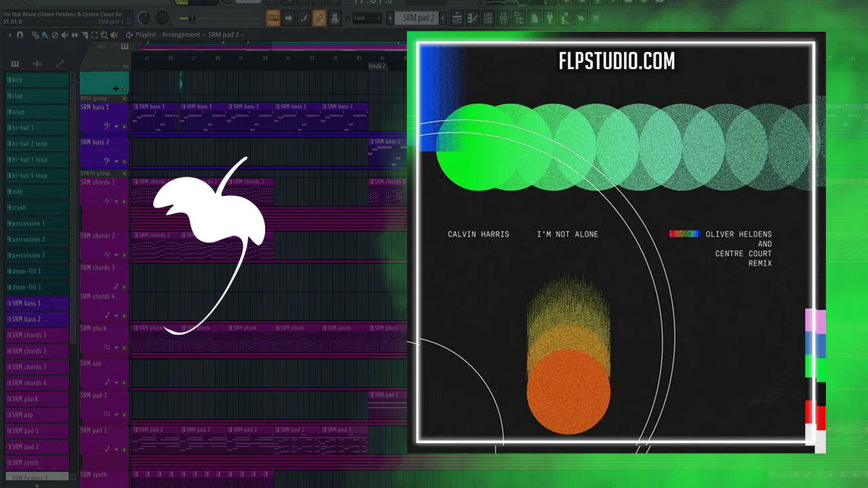
Task: Open the Piano roll view icon
Action: [x=472, y=18]
